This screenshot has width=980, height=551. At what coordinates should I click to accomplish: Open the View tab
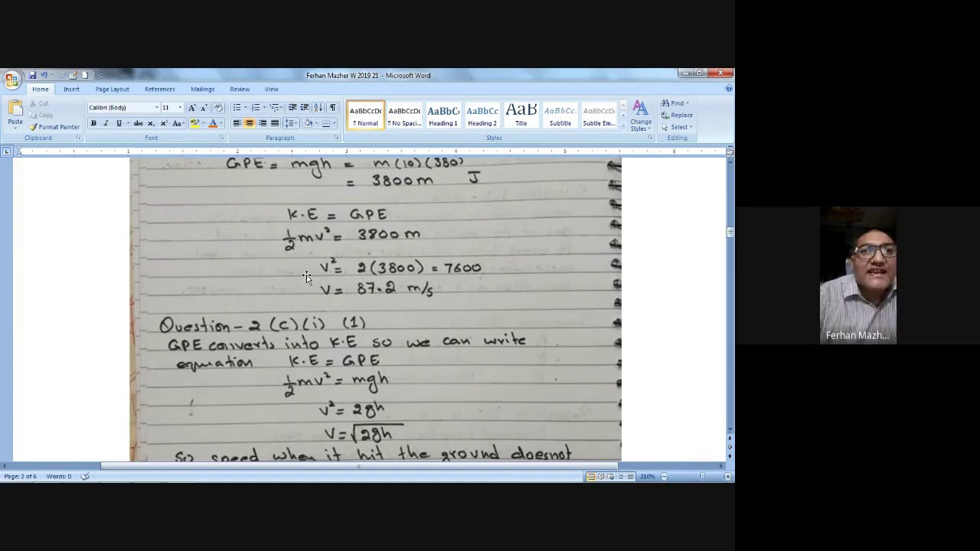(x=271, y=90)
